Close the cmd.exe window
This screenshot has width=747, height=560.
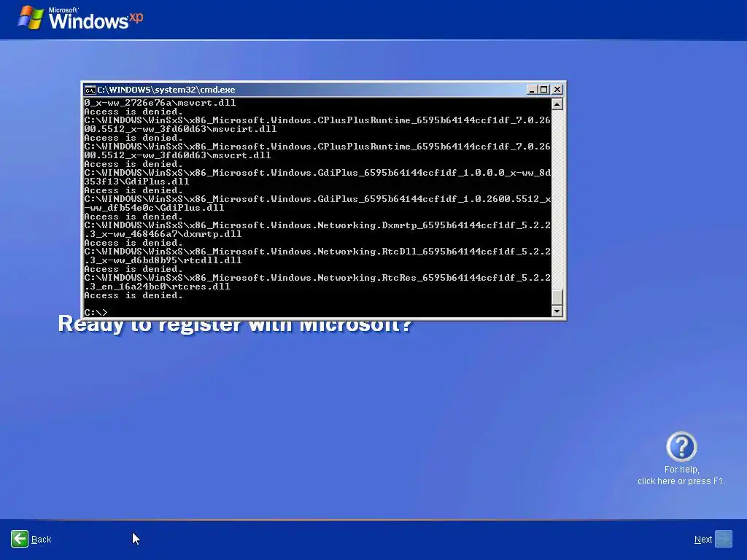pyautogui.click(x=557, y=90)
